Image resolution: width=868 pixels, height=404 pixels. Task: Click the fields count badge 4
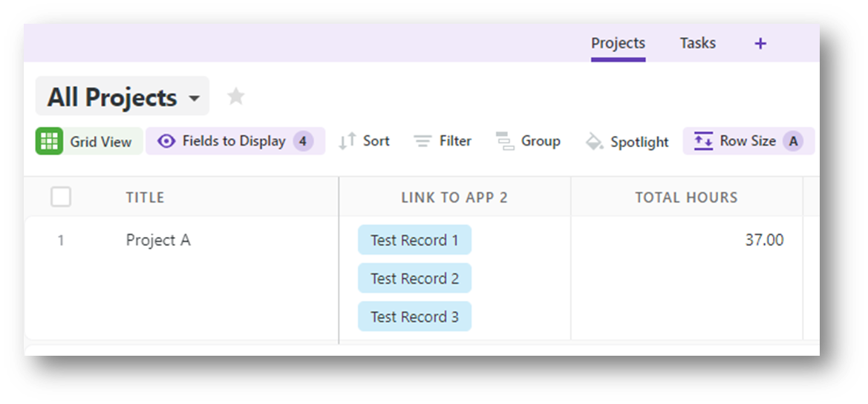pos(303,141)
